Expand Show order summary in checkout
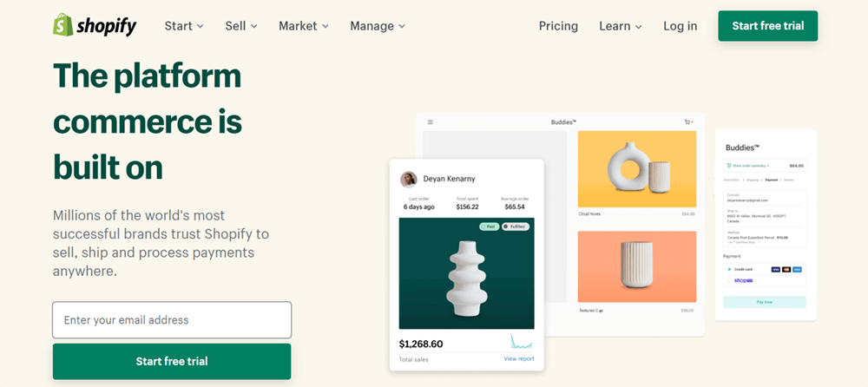This screenshot has width=868, height=387. (748, 165)
